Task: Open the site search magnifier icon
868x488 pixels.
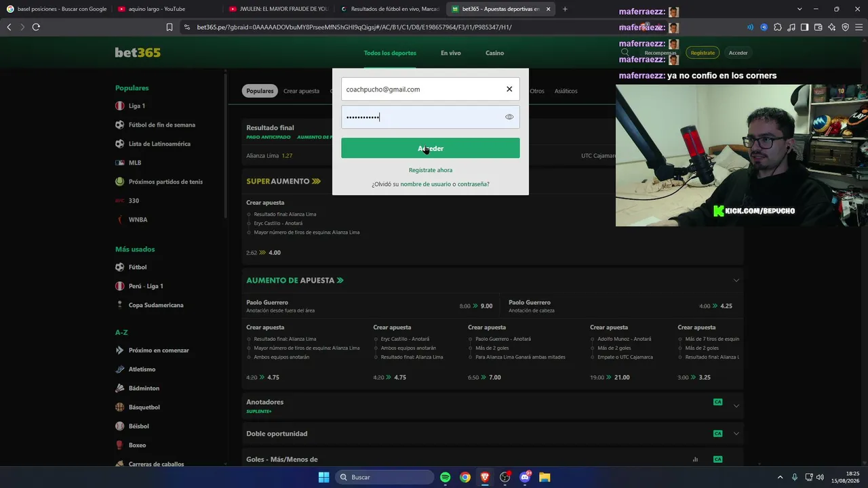Action: tap(625, 52)
